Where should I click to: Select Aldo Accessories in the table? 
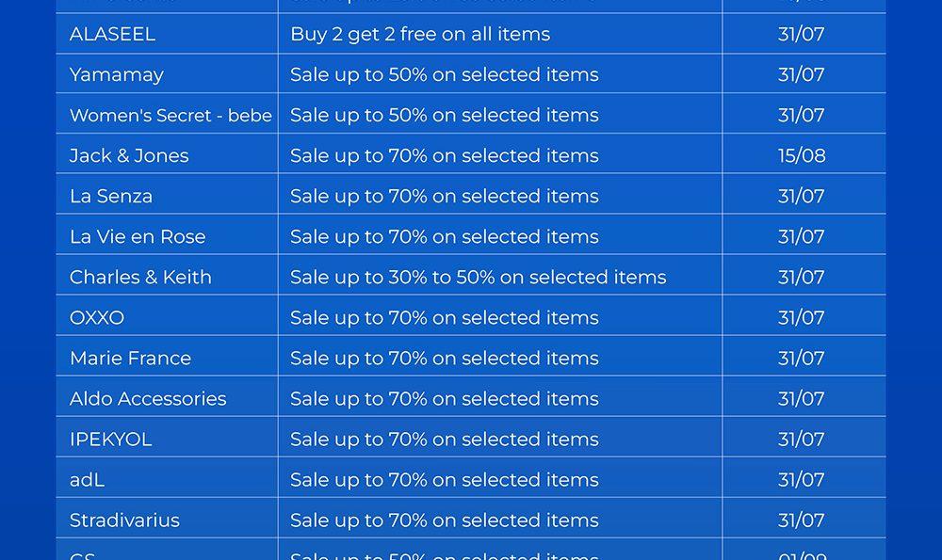coord(148,398)
